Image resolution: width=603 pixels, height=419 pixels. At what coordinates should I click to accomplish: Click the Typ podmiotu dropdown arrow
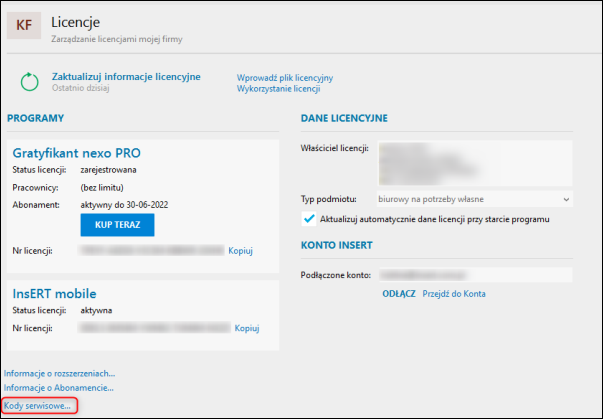566,200
